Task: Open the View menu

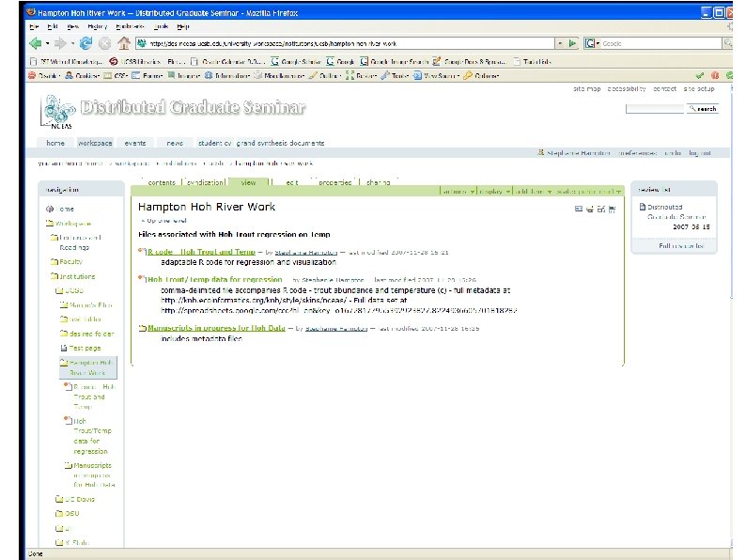Action: (72, 26)
